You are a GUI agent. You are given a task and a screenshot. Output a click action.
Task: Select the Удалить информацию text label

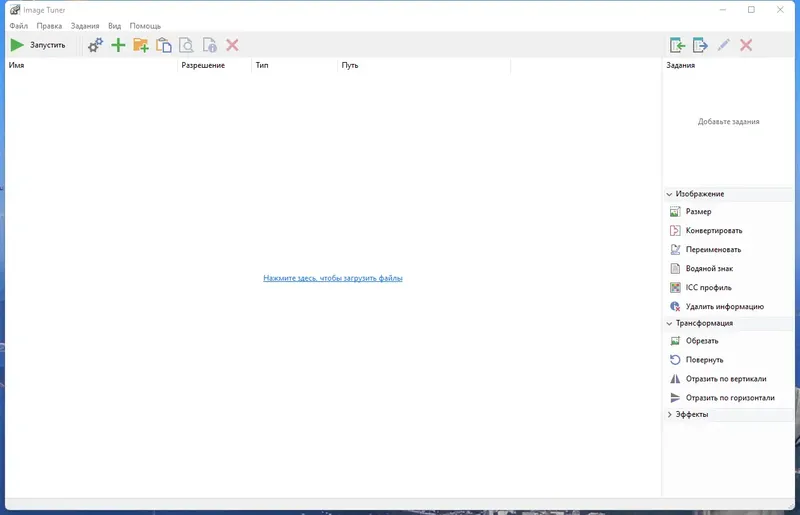(x=724, y=306)
